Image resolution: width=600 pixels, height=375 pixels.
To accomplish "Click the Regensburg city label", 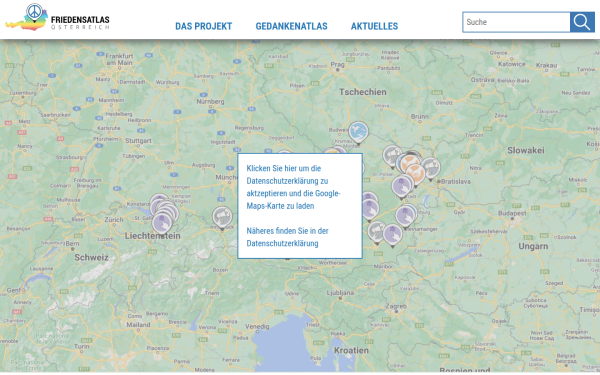I will [x=249, y=128].
